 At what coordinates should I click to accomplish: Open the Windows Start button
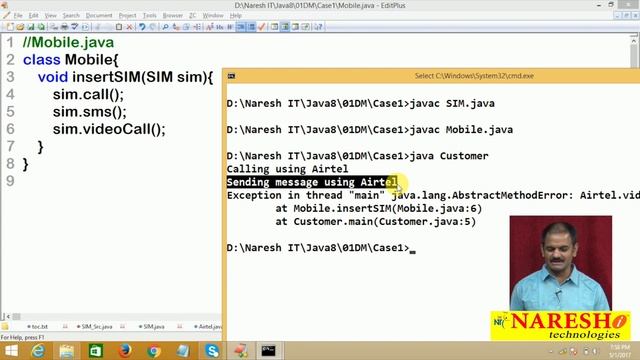[x=11, y=351]
